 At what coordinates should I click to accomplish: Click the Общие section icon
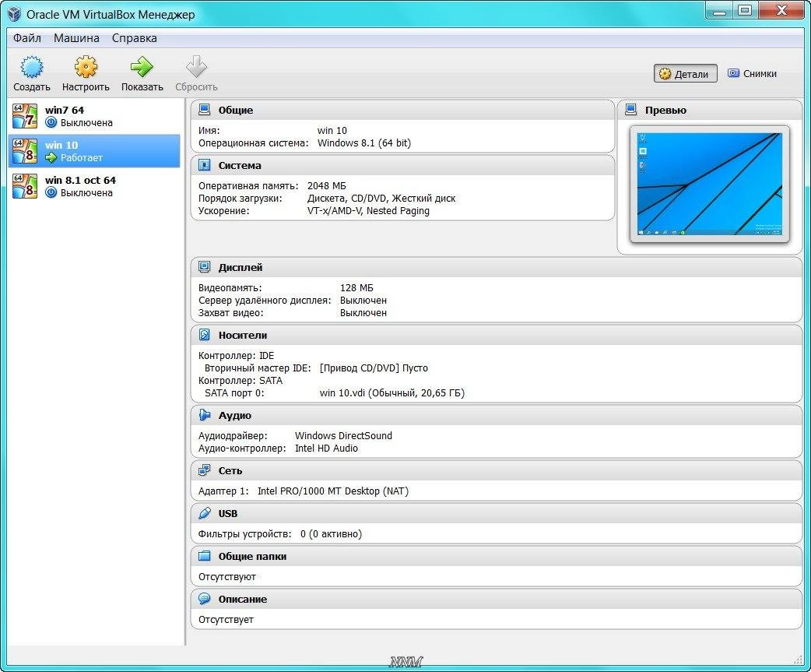204,110
